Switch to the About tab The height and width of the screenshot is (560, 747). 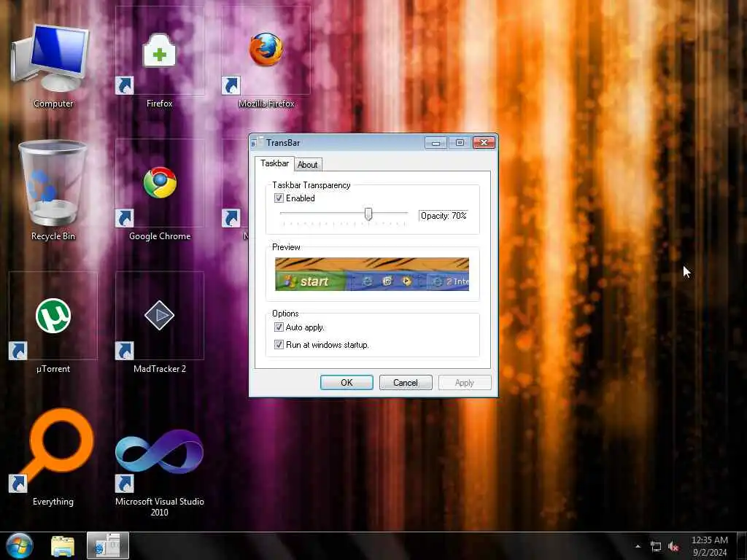pyautogui.click(x=308, y=165)
